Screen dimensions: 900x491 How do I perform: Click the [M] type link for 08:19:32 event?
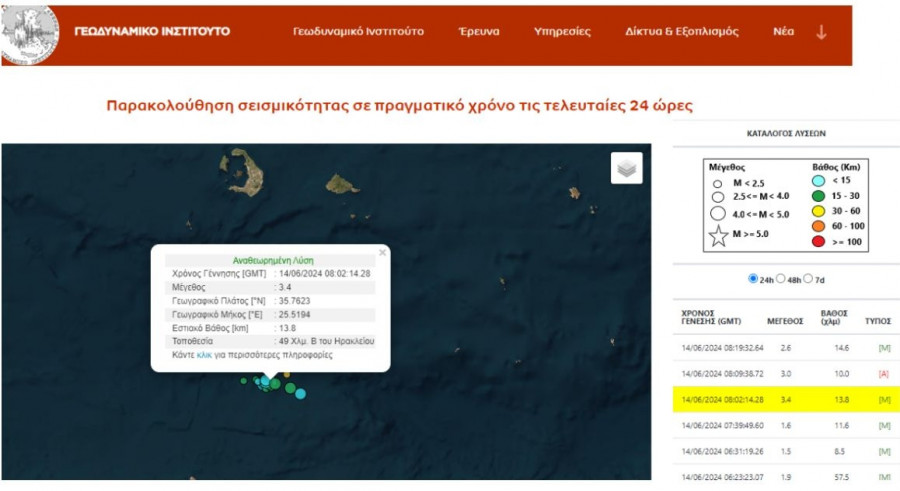[884, 347]
